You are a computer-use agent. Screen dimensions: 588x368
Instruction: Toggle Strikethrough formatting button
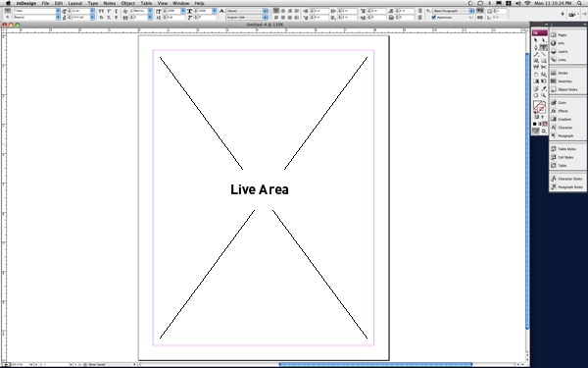[116, 18]
